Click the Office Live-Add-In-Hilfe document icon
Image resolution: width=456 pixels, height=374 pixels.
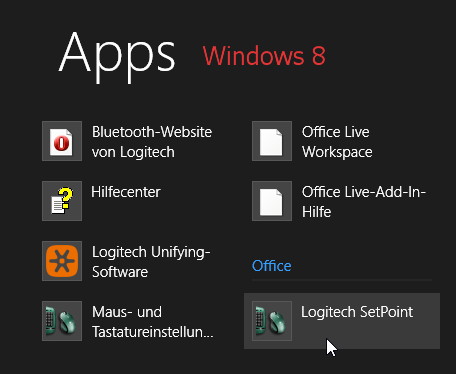[272, 201]
